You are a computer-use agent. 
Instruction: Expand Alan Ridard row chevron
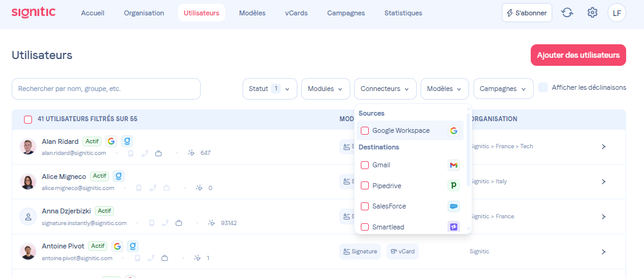(603, 146)
